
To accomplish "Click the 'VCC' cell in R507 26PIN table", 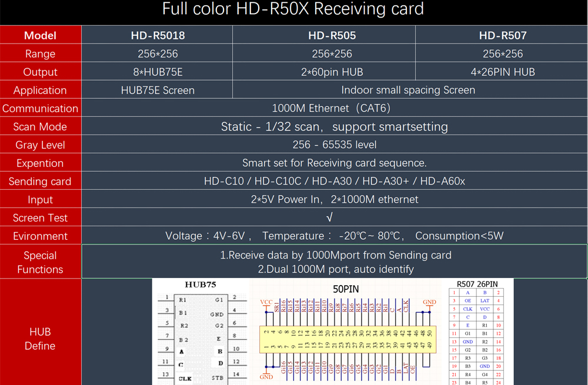I will click(485, 309).
